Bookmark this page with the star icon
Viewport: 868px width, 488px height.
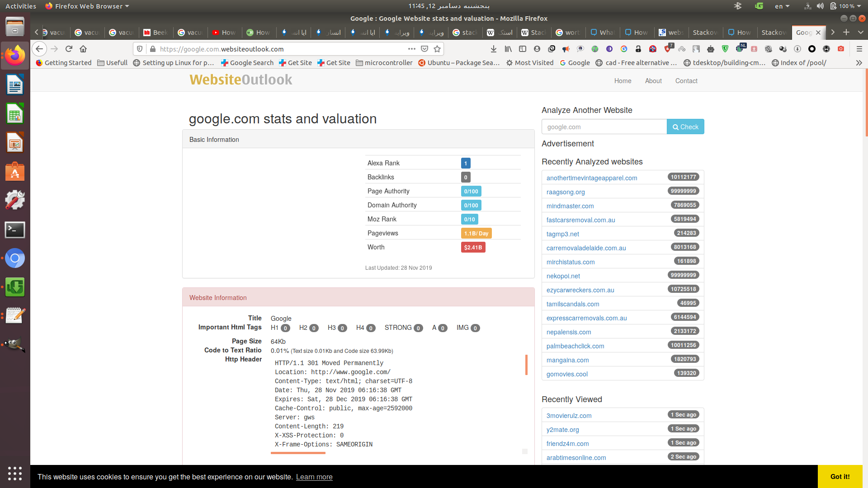click(437, 49)
